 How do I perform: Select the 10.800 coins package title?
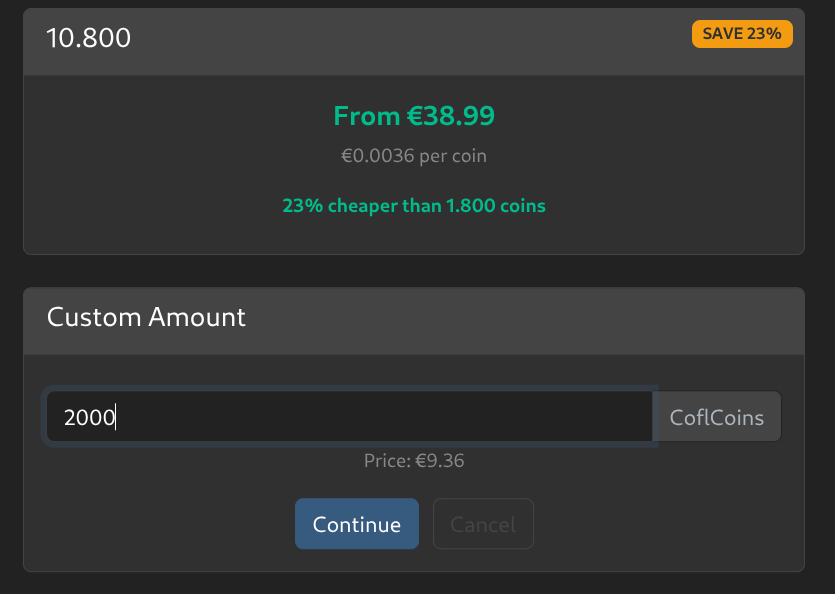88,38
